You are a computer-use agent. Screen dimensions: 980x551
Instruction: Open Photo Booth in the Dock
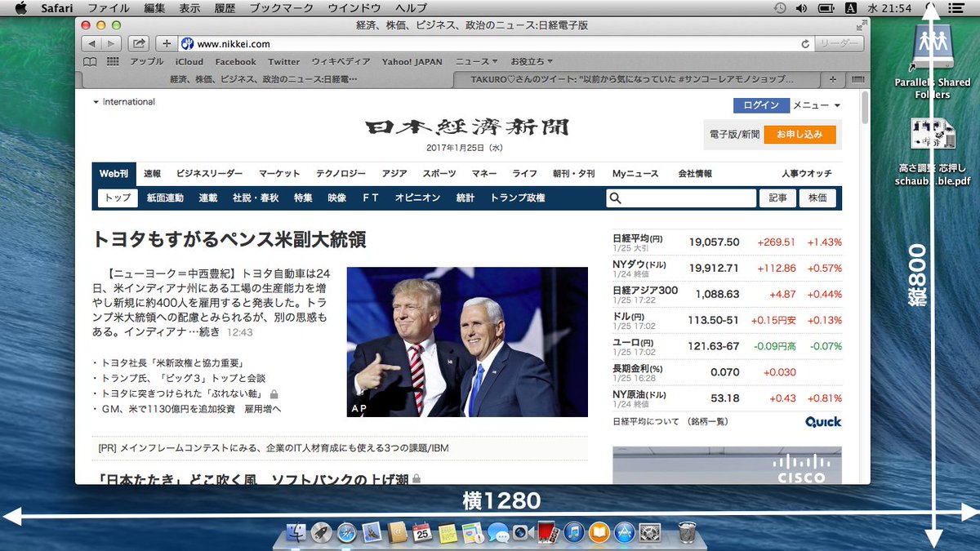click(x=548, y=533)
